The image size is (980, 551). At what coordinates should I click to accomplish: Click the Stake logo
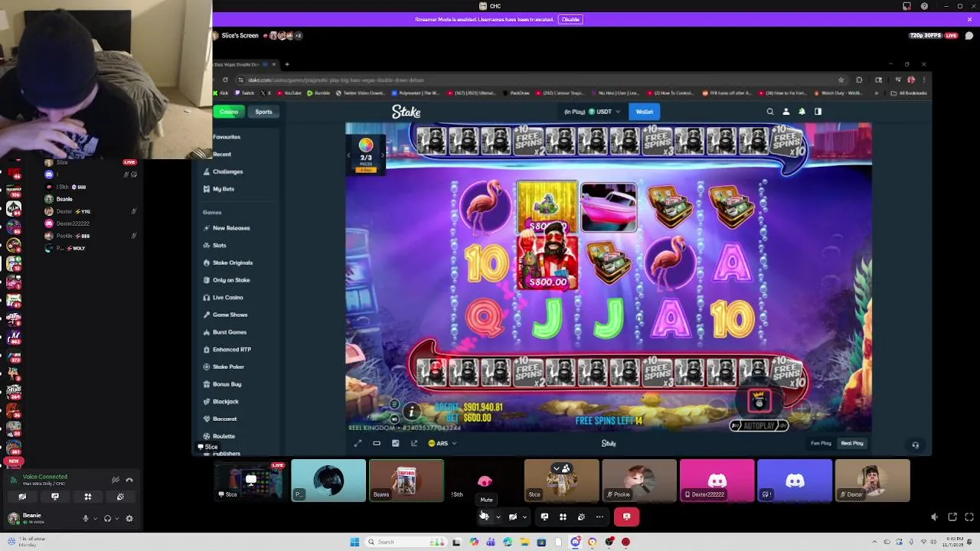(x=406, y=112)
